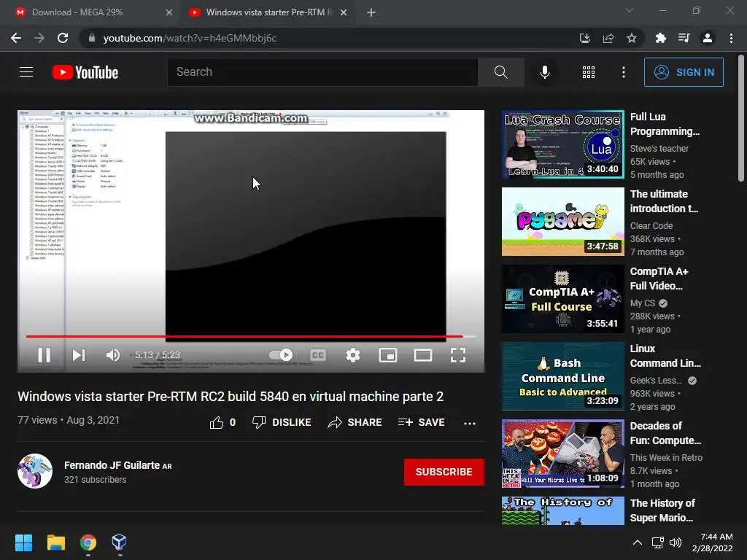This screenshot has height=560, width=747.
Task: Click the Steve's teacher channel name
Action: point(659,149)
